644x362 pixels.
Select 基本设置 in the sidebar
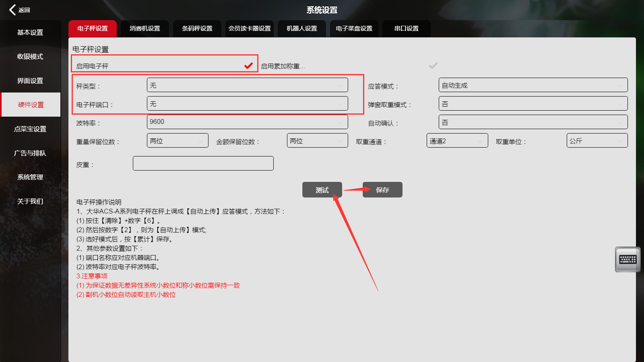30,33
